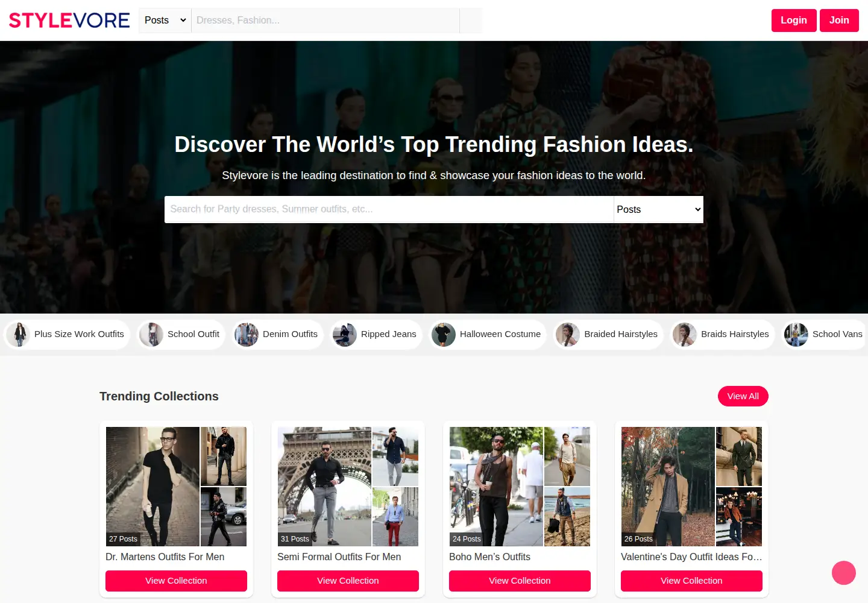Focus the hero Party dresses search field
The width and height of the screenshot is (868, 603).
(389, 209)
